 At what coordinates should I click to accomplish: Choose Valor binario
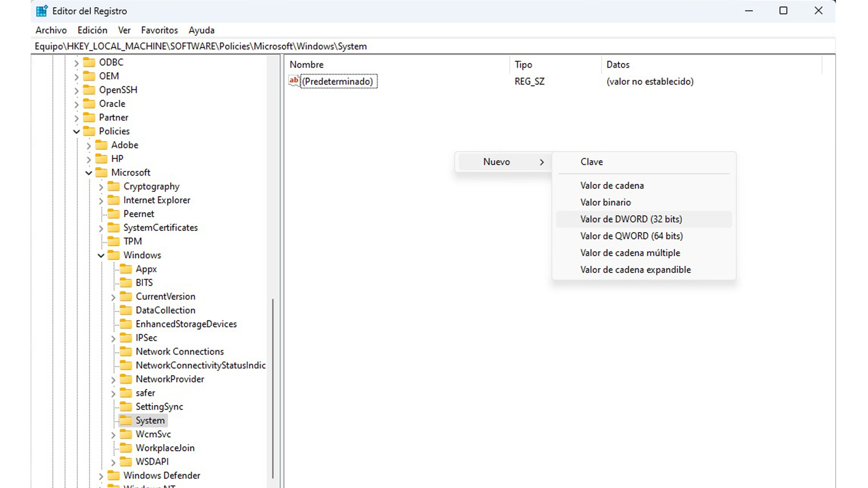click(x=644, y=202)
